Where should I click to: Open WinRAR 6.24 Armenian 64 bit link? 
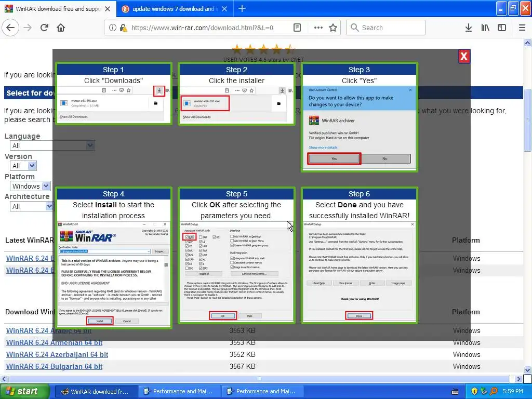point(54,343)
